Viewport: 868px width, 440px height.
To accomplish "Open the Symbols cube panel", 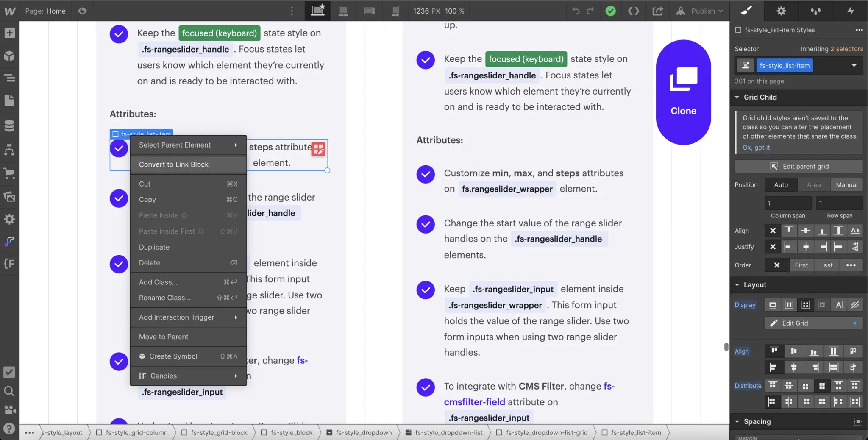I will tap(9, 56).
